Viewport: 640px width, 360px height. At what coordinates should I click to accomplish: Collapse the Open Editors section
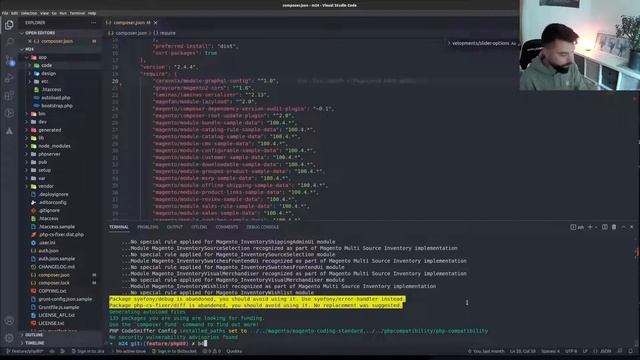point(60,33)
